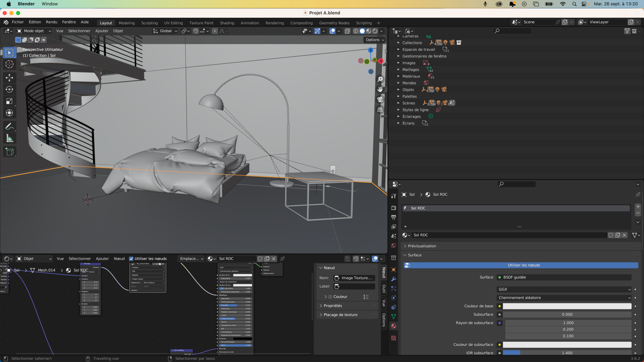Activate the Annotate pencil tool
Viewport: 644px width, 362px height.
point(9,126)
